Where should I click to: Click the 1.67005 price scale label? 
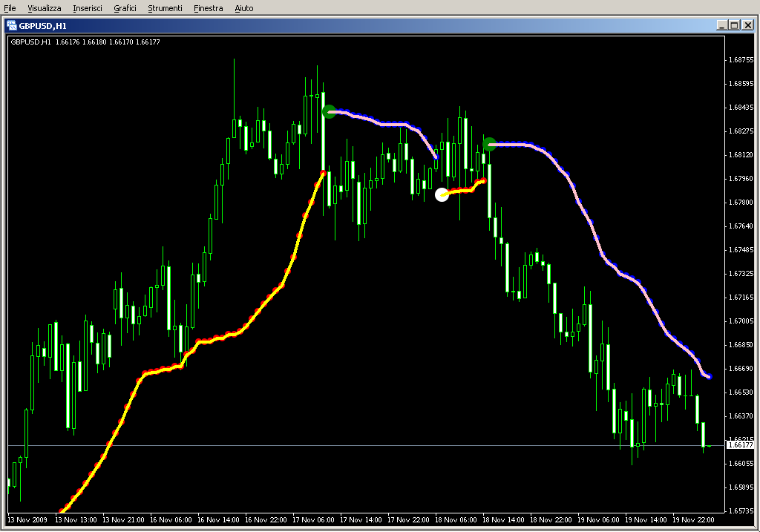tap(741, 321)
